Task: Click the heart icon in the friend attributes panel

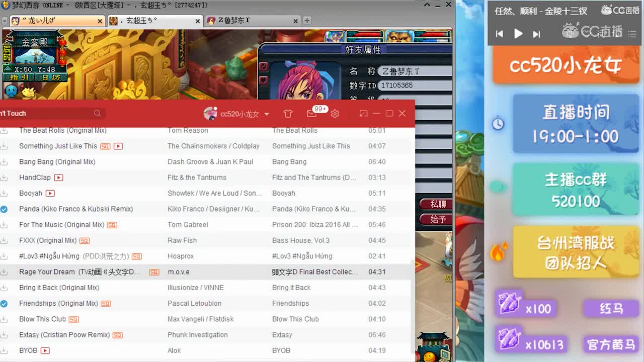Action: tap(263, 80)
